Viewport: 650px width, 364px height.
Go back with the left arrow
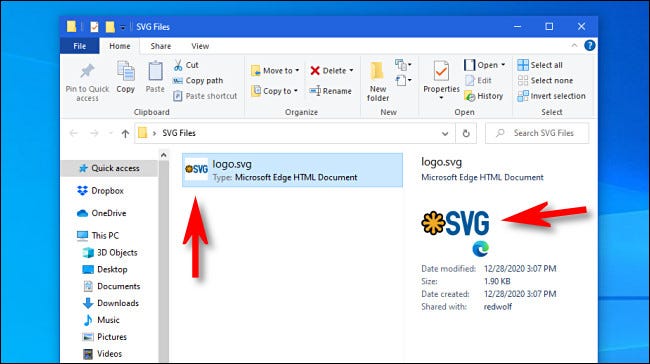click(74, 133)
